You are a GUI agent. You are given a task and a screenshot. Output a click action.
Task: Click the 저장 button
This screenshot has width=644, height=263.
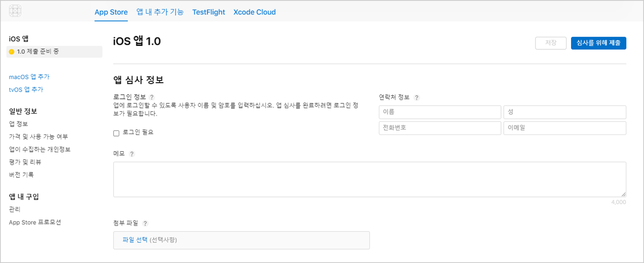tap(551, 43)
